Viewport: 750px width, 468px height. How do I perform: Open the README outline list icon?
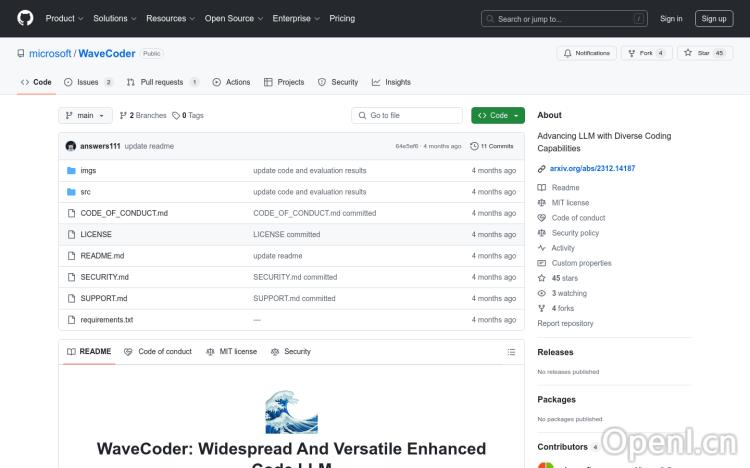511,352
